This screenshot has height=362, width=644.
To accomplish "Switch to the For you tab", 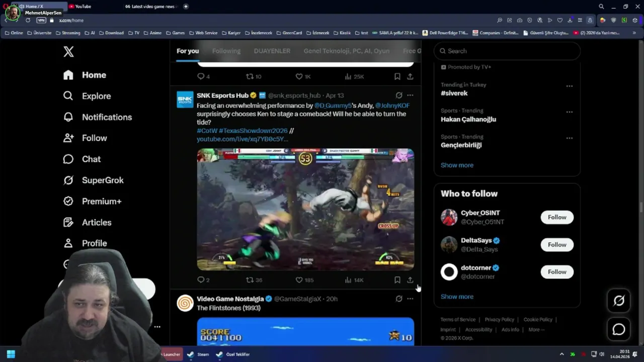I will coord(188,51).
